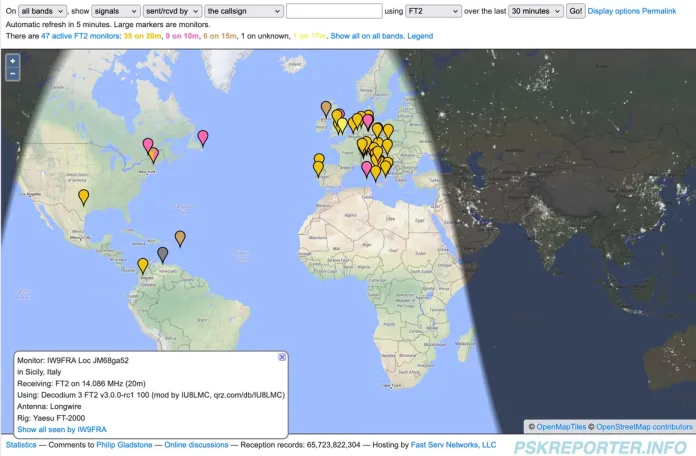
Task: Click the brown marker over Ireland
Action: [326, 107]
